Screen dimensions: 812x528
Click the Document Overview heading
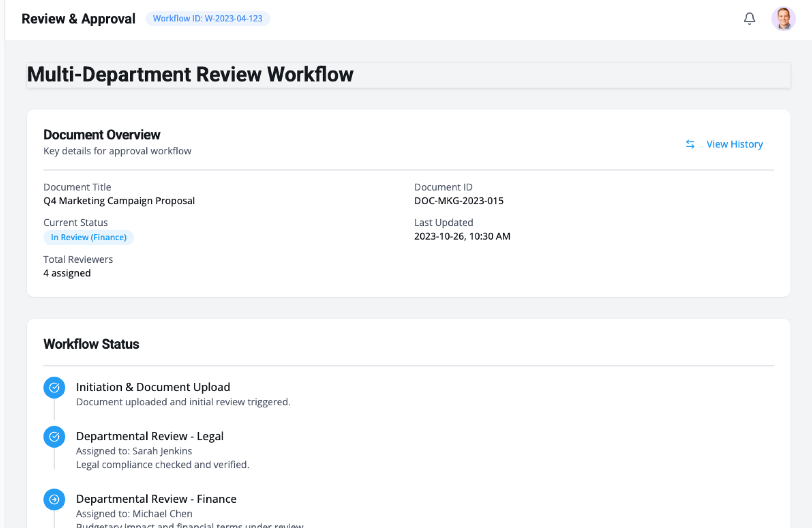[101, 135]
